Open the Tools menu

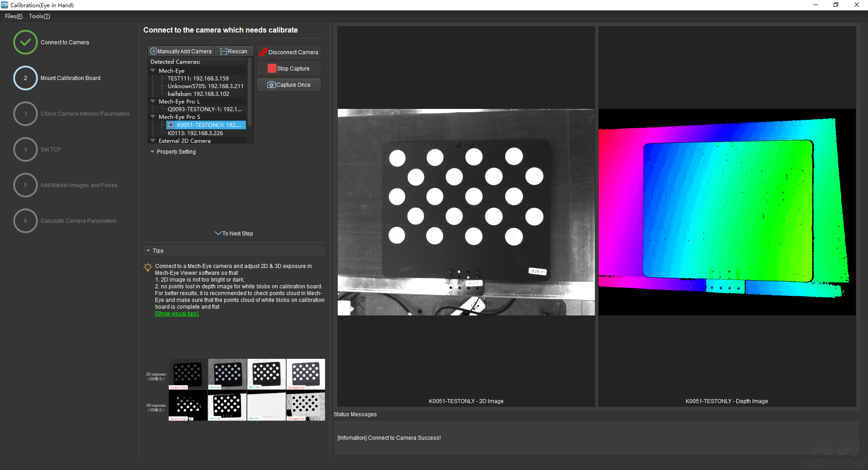click(x=39, y=16)
